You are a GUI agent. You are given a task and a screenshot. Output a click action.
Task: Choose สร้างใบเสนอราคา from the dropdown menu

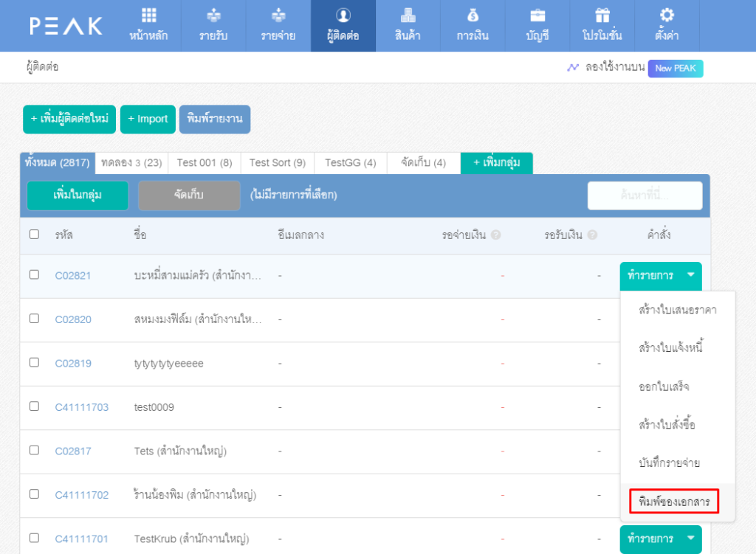point(678,309)
